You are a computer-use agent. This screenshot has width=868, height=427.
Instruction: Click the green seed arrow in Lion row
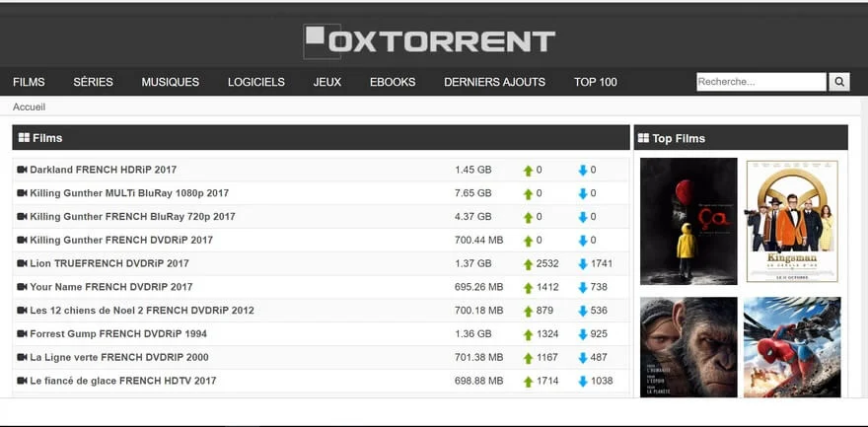click(528, 264)
